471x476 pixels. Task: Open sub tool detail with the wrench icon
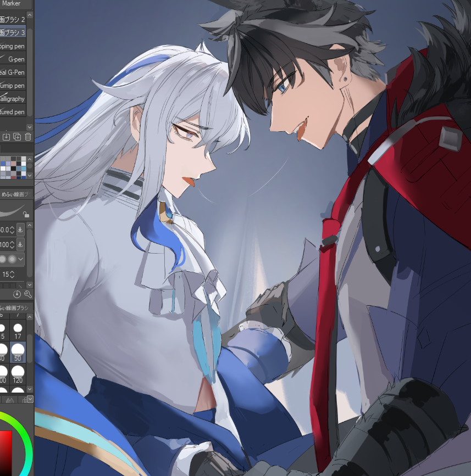(x=27, y=294)
